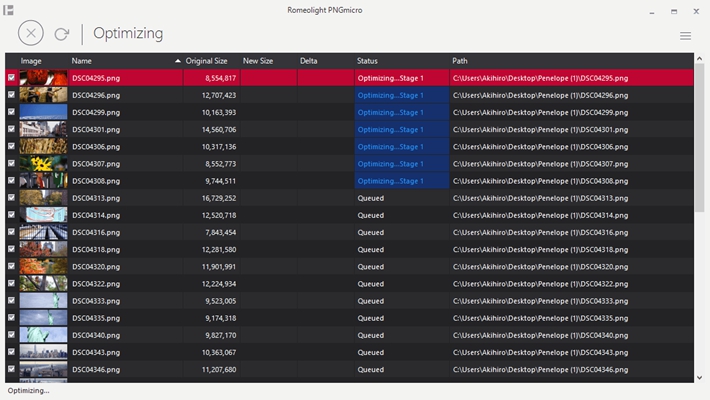Click the vertical scrollbar thumb
This screenshot has height=400, width=710.
(x=699, y=140)
